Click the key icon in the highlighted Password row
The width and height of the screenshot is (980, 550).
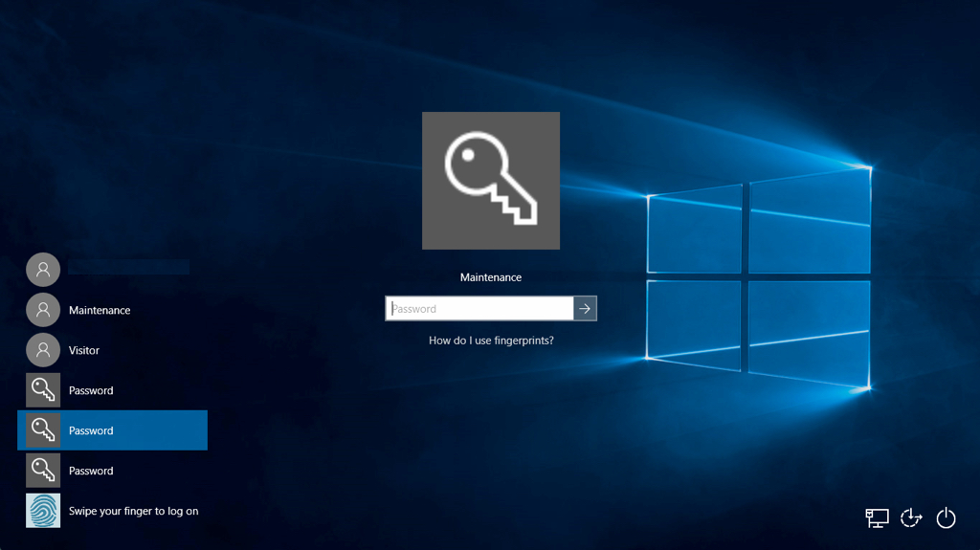click(43, 430)
